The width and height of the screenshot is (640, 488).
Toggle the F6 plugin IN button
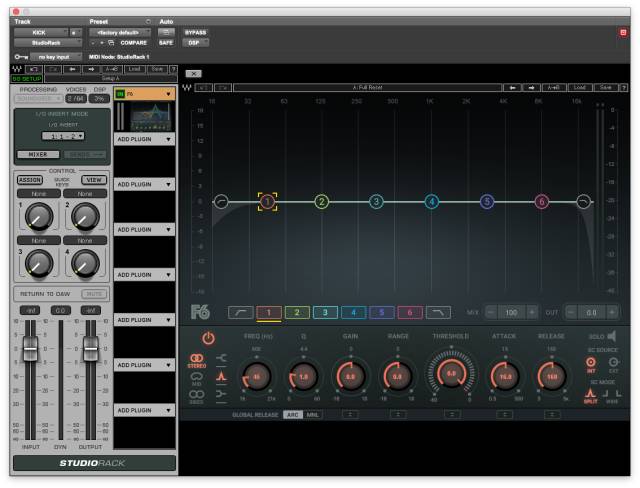point(120,94)
